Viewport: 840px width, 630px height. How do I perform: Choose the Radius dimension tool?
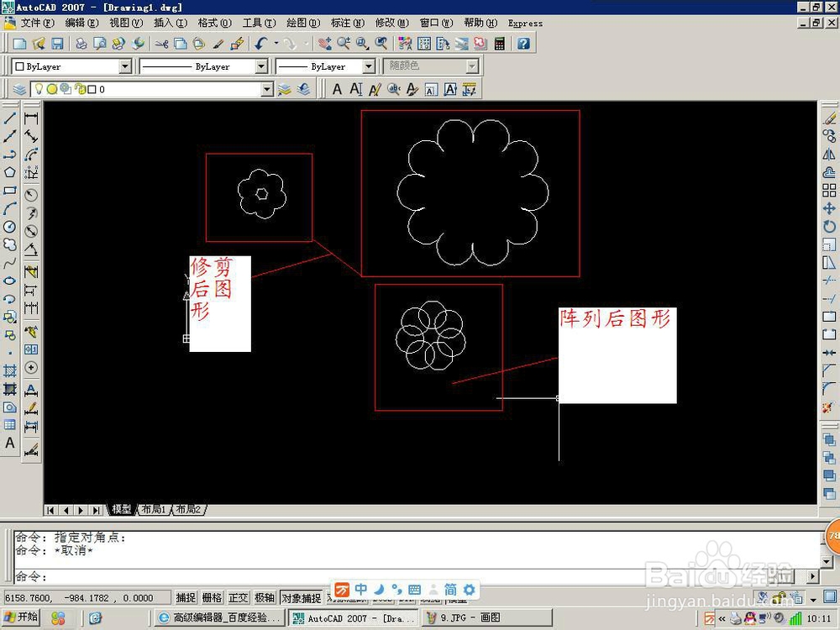tap(31, 195)
